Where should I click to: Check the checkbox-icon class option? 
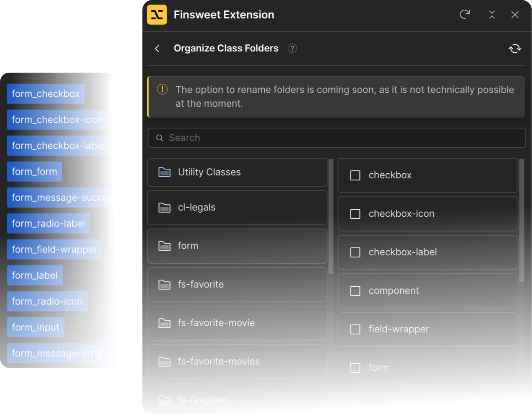click(x=355, y=214)
